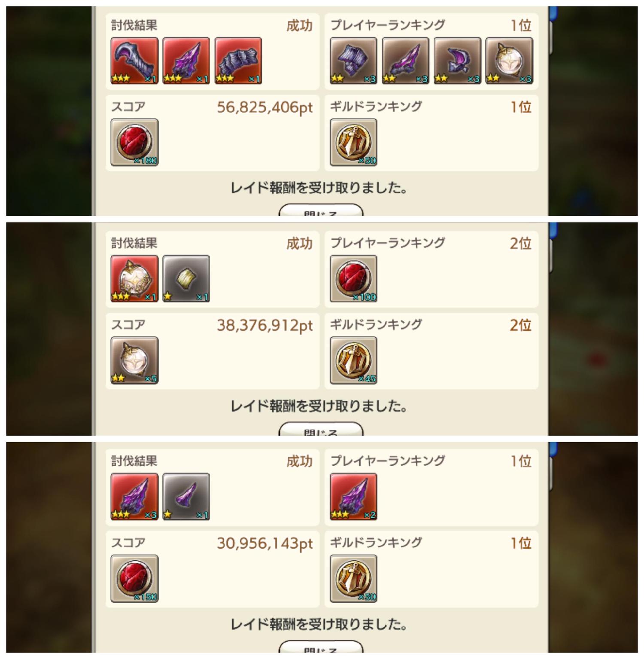Select the purple crystal ×3 drop in bottom panel

tap(134, 497)
